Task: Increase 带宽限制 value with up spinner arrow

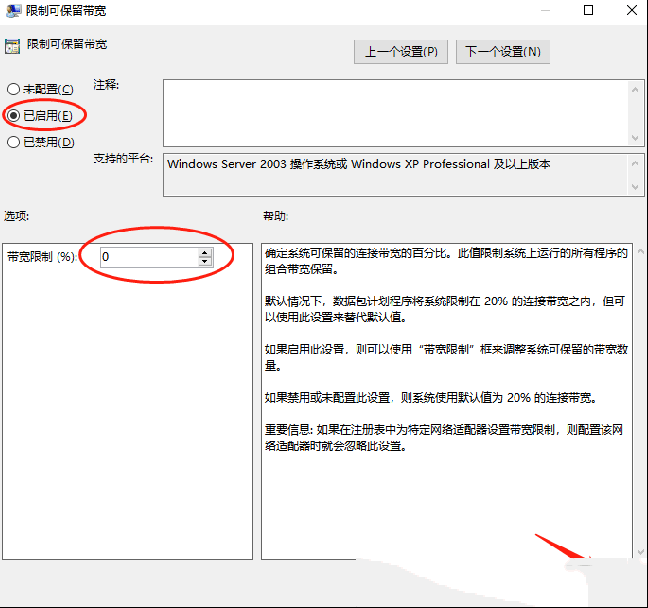Action: point(205,252)
